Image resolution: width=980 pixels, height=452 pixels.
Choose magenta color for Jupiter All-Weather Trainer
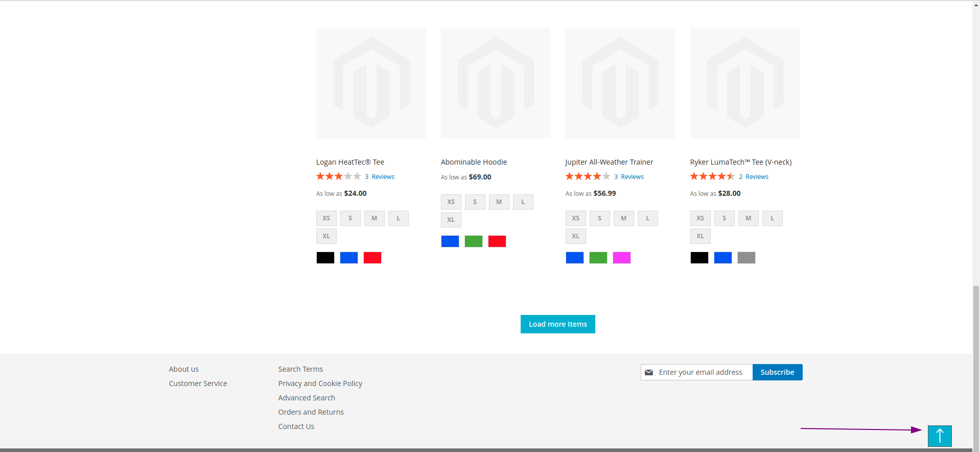pyautogui.click(x=622, y=258)
